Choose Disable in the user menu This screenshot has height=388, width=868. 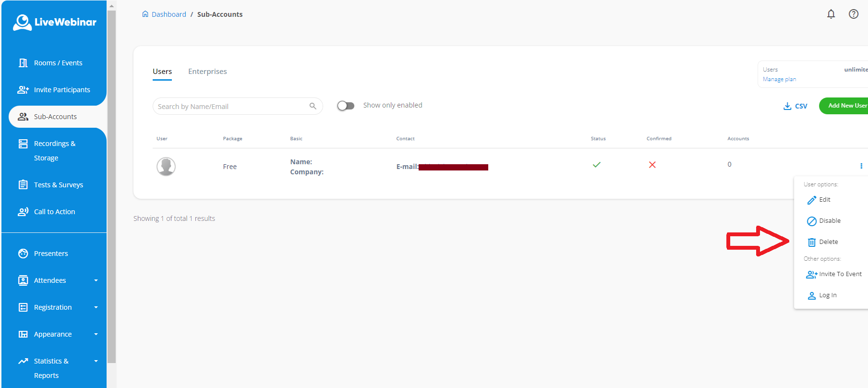829,221
